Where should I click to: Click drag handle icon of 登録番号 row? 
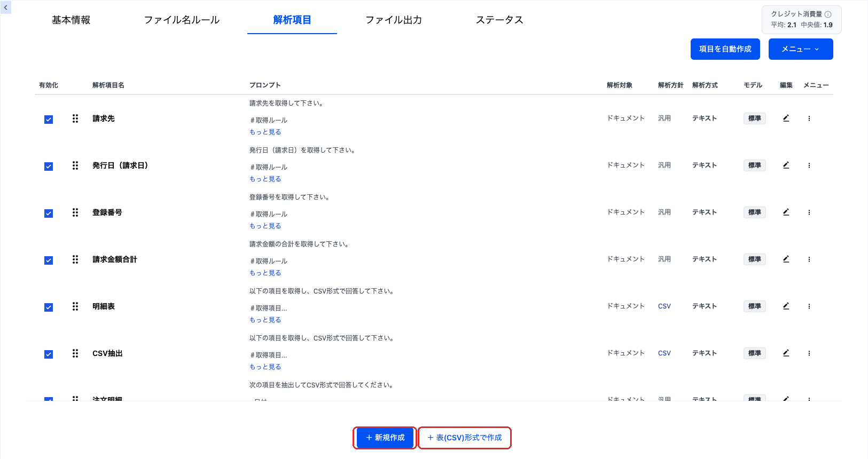point(75,212)
